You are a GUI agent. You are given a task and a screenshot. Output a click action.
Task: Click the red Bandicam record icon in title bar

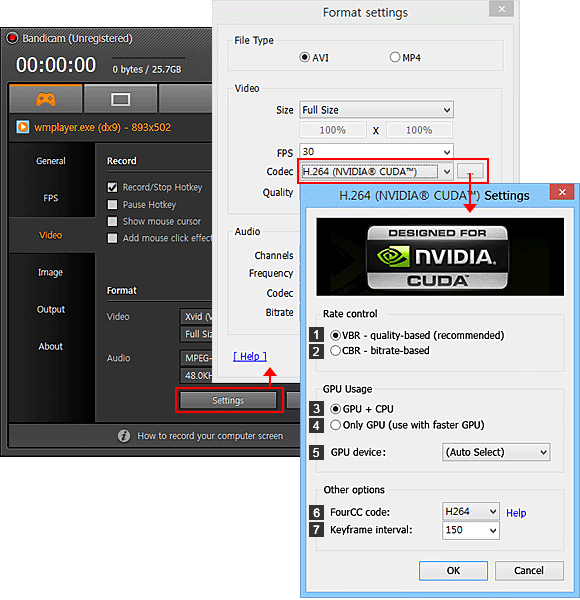pos(12,38)
